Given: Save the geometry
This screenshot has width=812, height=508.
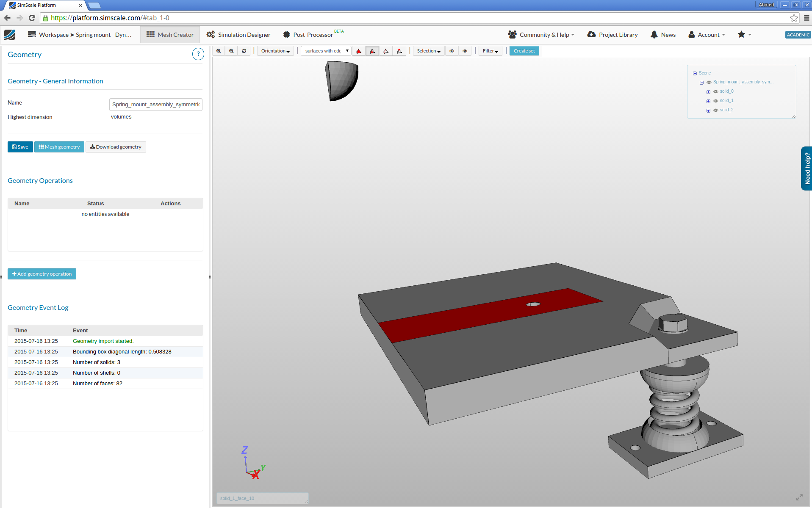Looking at the screenshot, I should [20, 147].
